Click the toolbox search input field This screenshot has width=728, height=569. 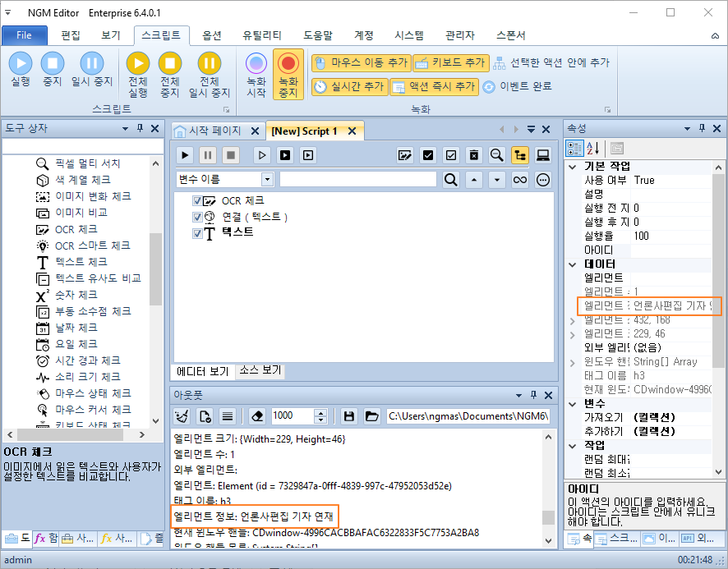pos(82,147)
